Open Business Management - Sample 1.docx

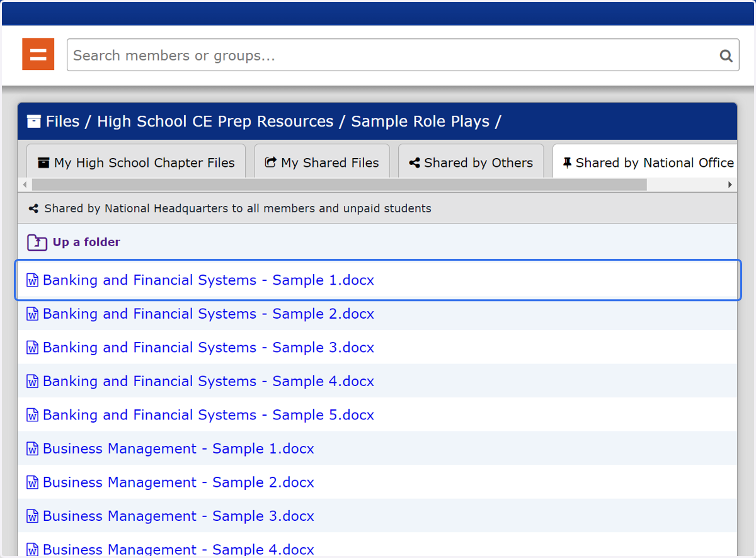click(178, 448)
